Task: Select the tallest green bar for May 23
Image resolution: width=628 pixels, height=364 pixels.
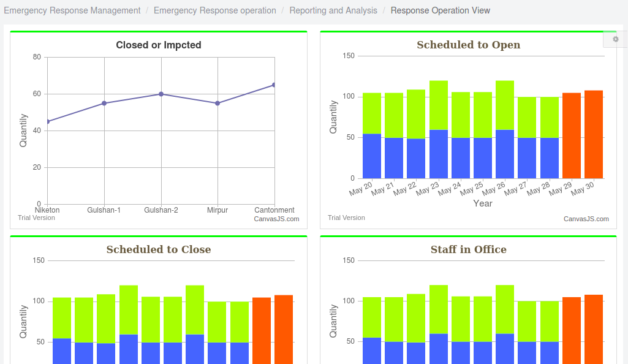Action: [x=437, y=104]
